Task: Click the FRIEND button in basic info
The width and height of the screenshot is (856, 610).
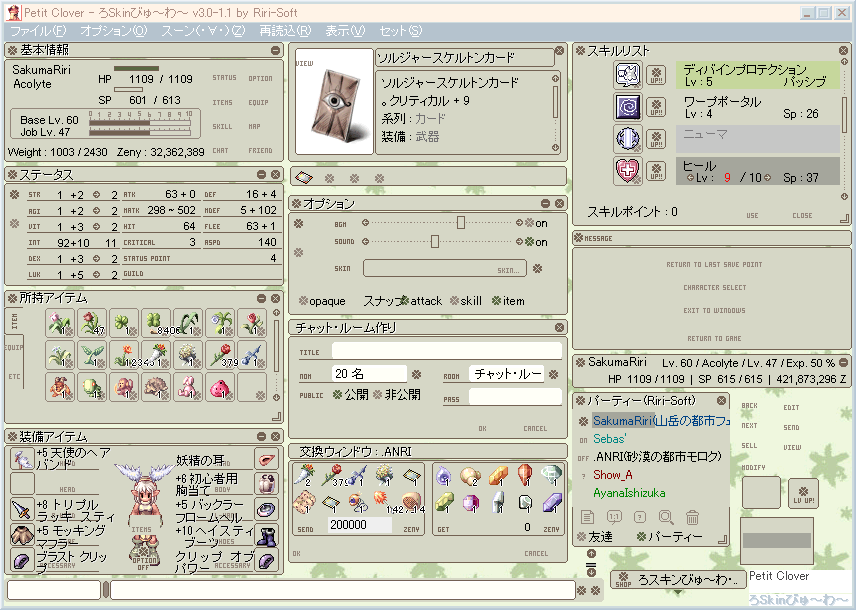Action: (x=260, y=150)
